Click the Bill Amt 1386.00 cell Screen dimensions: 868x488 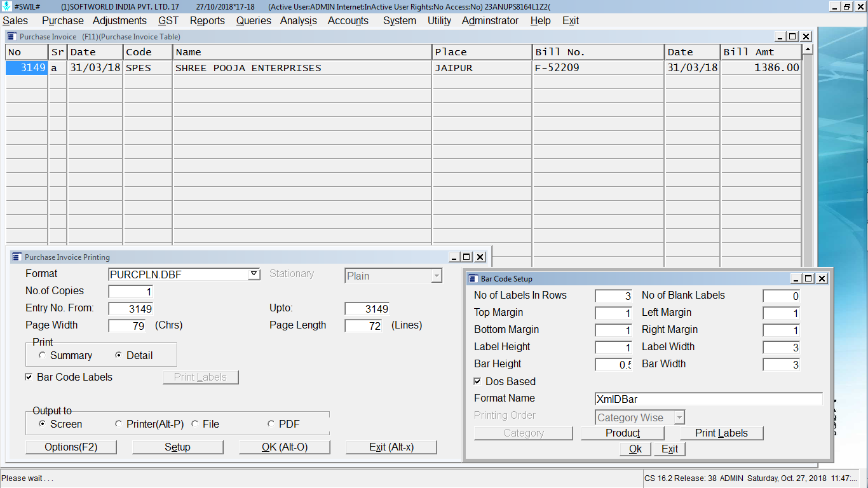click(x=761, y=68)
